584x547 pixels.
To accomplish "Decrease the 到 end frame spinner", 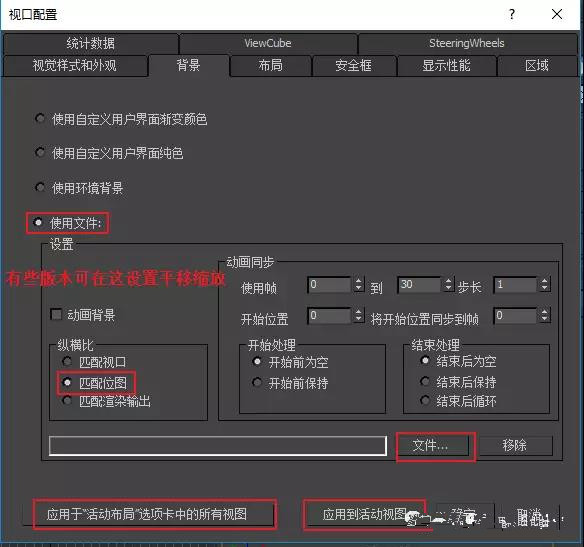I will pyautogui.click(x=448, y=288).
